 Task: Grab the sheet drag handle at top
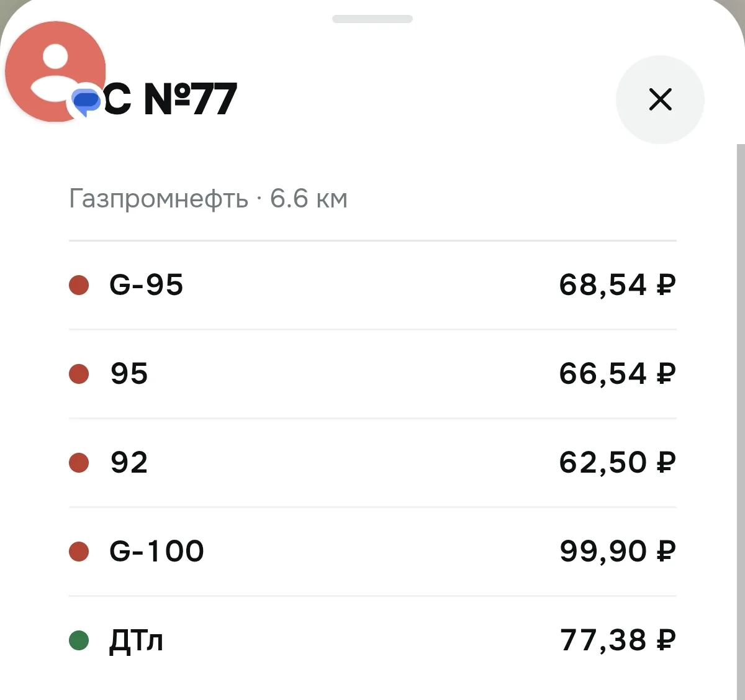[372, 19]
